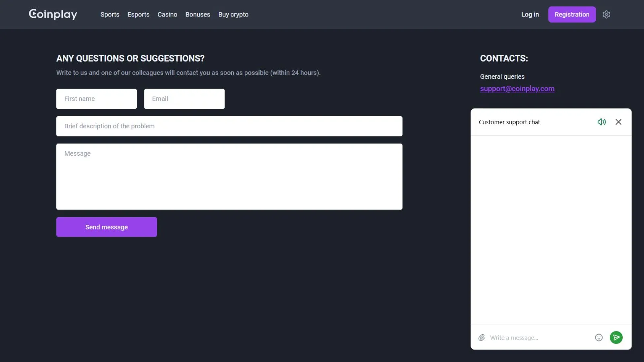Open the emoji picker in chat
644x362 pixels.
(599, 337)
